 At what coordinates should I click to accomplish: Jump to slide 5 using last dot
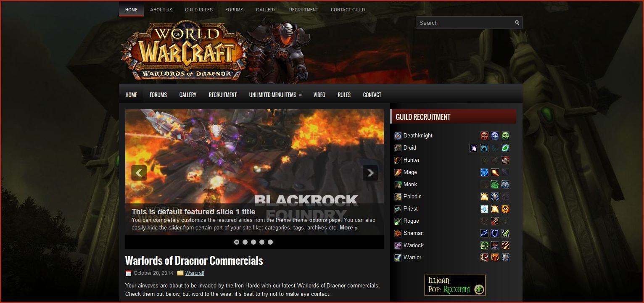[x=270, y=242]
